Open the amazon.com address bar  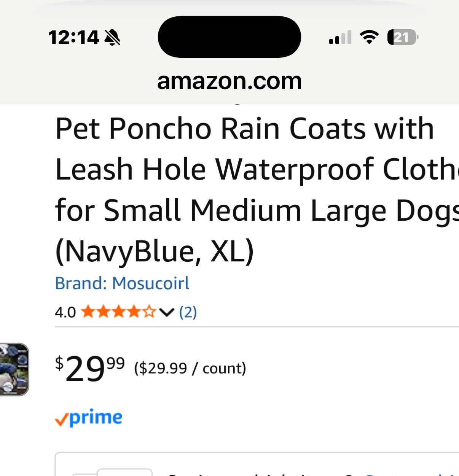(229, 81)
